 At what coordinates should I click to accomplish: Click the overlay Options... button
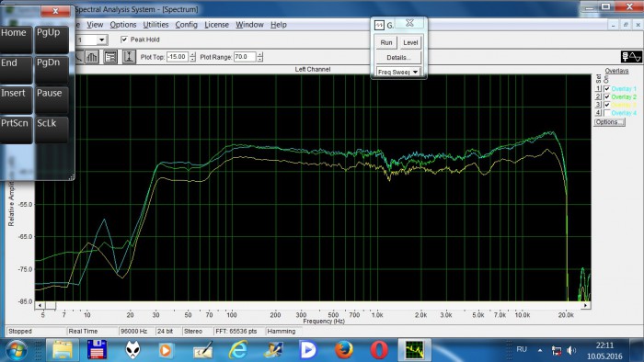[609, 122]
